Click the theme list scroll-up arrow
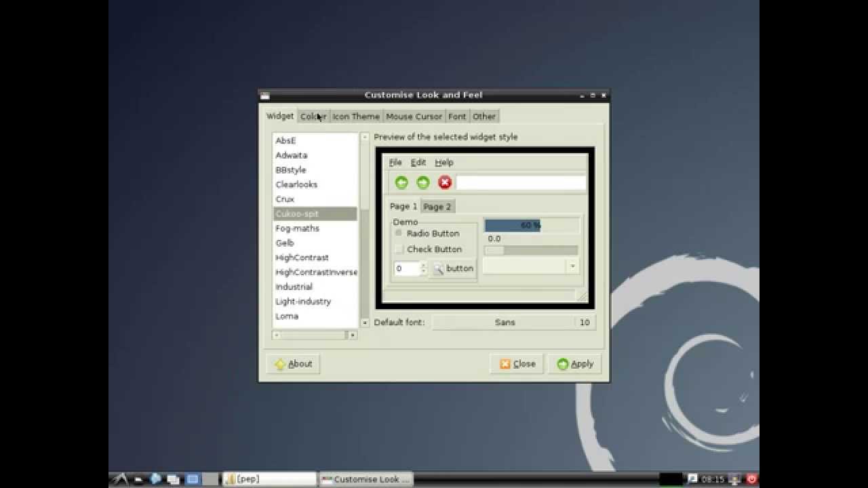Screen dimensions: 868x488 pos(365,138)
